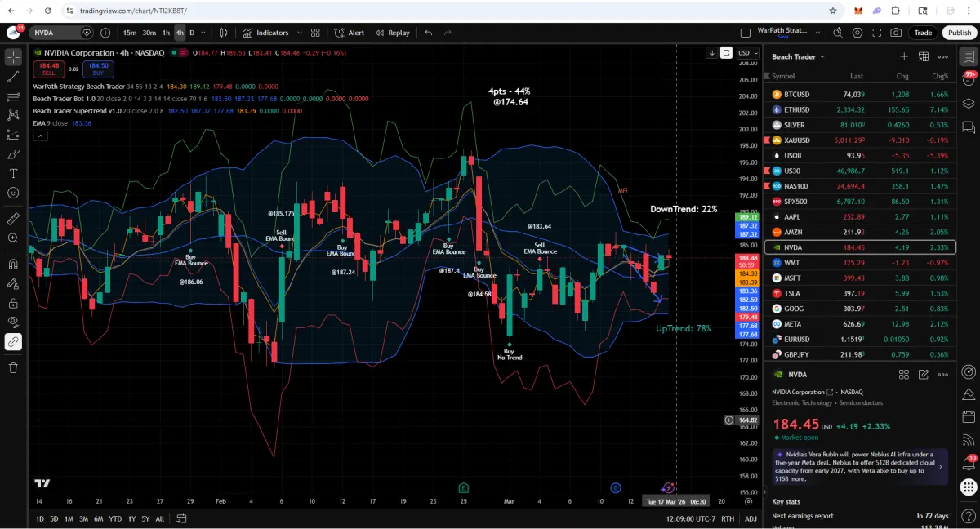The width and height of the screenshot is (980, 529).
Task: Select the brush drawing tool
Action: [13, 154]
